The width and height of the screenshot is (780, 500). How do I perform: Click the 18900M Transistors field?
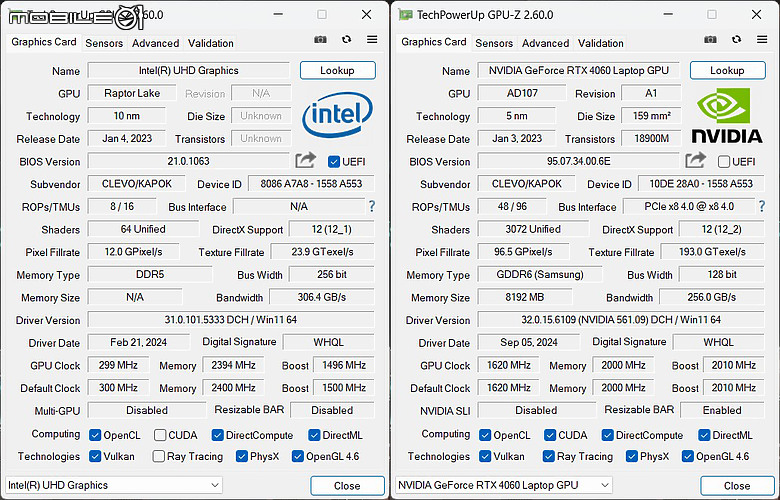tap(651, 138)
